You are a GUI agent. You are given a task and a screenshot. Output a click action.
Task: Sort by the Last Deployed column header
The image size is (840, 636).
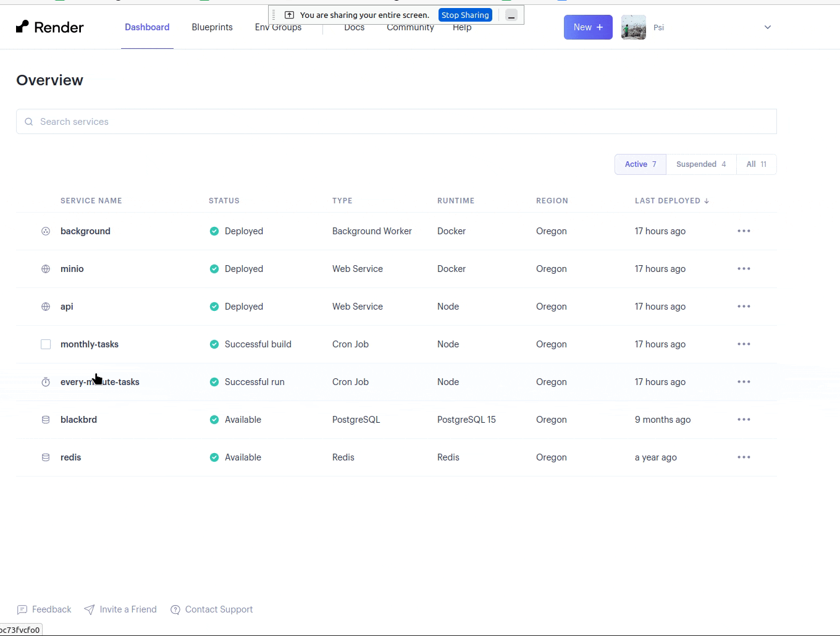coord(671,201)
